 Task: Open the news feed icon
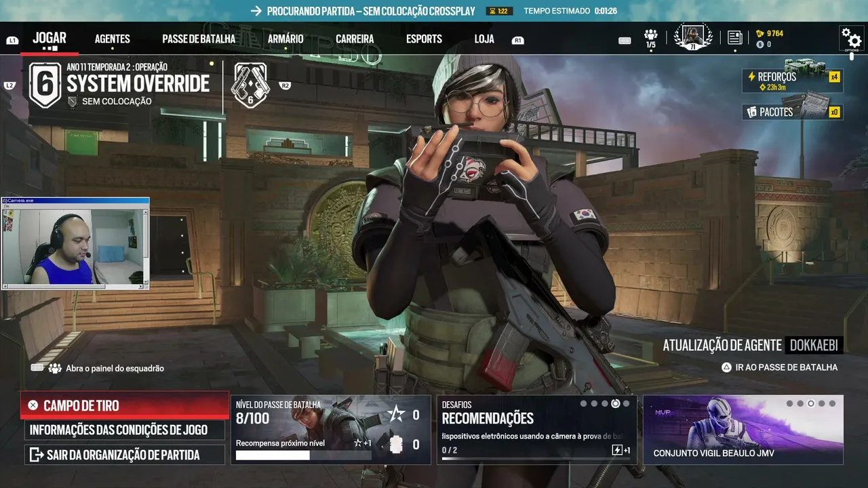point(734,38)
